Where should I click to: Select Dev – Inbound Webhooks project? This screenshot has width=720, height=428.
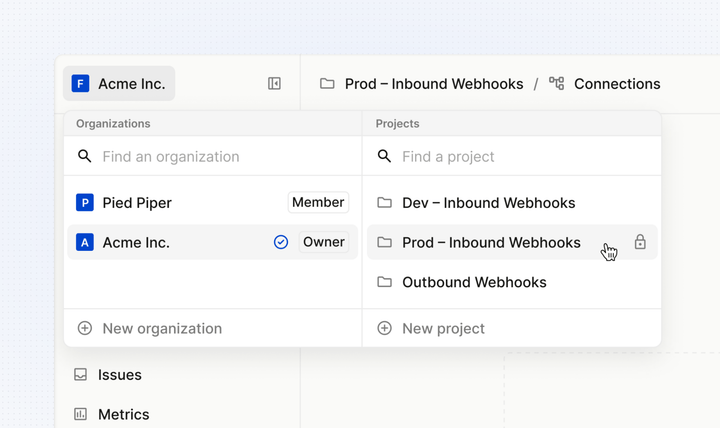(x=488, y=203)
